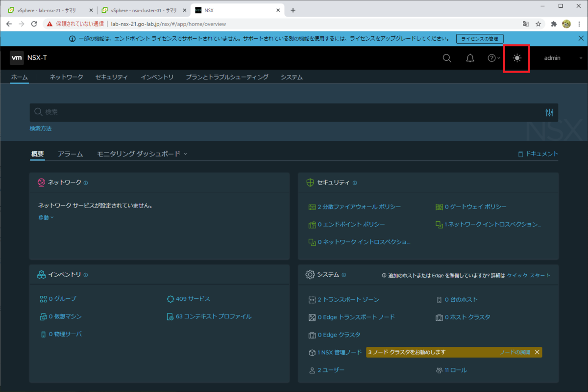Viewport: 588px width, 392px height.
Task: Open the NSX search magnifier icon
Action: click(447, 58)
